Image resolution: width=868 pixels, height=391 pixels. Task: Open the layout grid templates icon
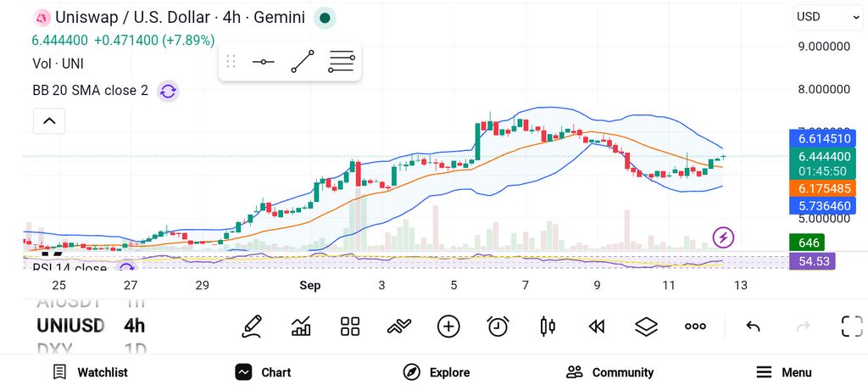[x=350, y=327]
